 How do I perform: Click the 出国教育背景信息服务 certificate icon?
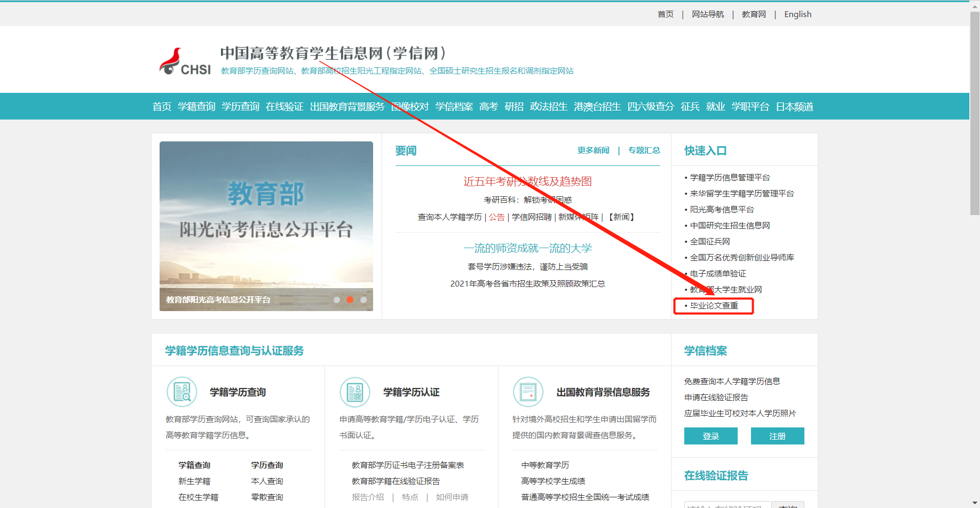528,392
